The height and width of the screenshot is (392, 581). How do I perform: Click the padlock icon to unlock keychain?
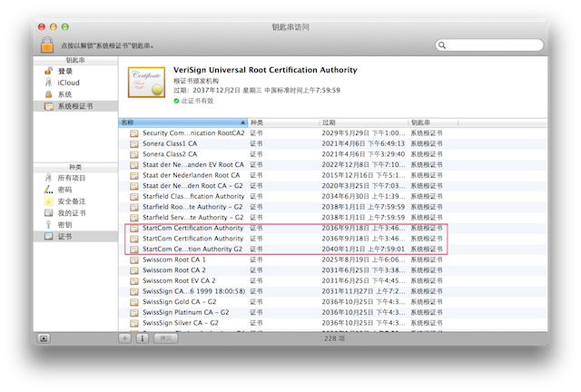[47, 44]
